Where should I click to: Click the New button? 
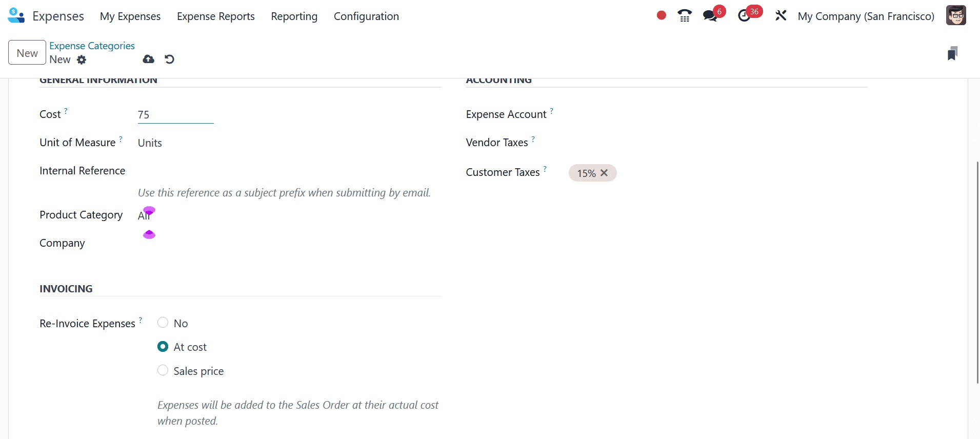pos(27,53)
